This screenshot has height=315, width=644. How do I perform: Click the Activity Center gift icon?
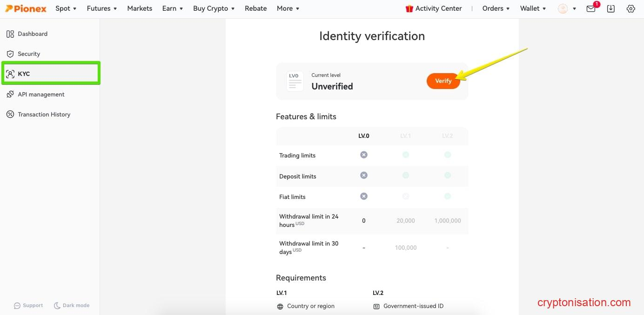[409, 8]
